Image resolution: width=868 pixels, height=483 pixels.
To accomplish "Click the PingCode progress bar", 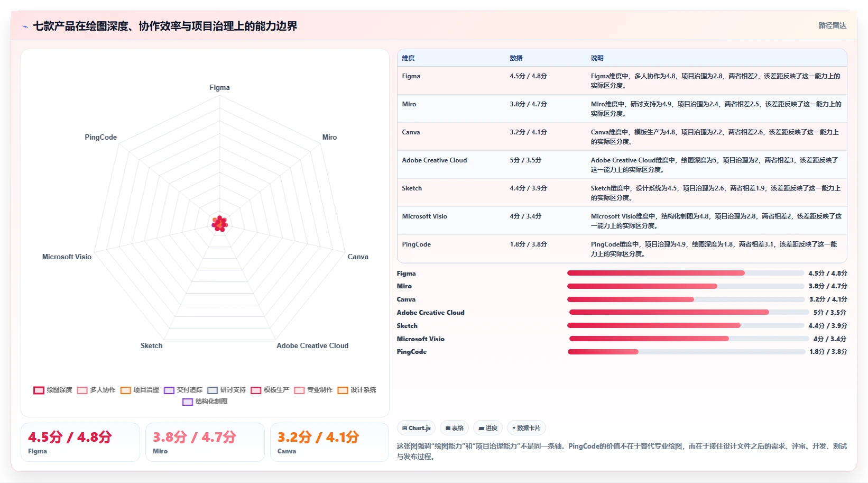I will 686,352.
